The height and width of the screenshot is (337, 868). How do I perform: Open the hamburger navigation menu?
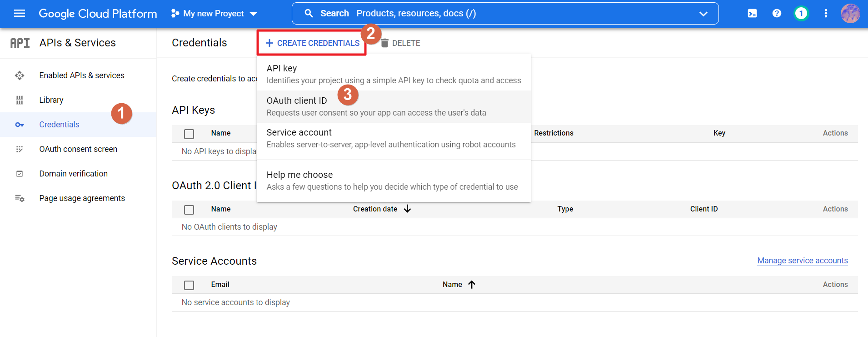click(x=20, y=14)
